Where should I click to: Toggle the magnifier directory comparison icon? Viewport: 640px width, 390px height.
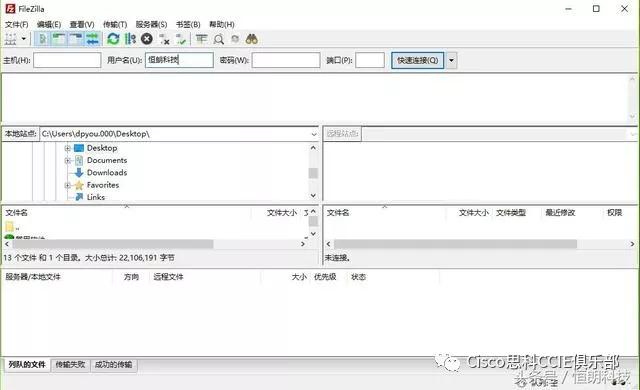(219, 39)
